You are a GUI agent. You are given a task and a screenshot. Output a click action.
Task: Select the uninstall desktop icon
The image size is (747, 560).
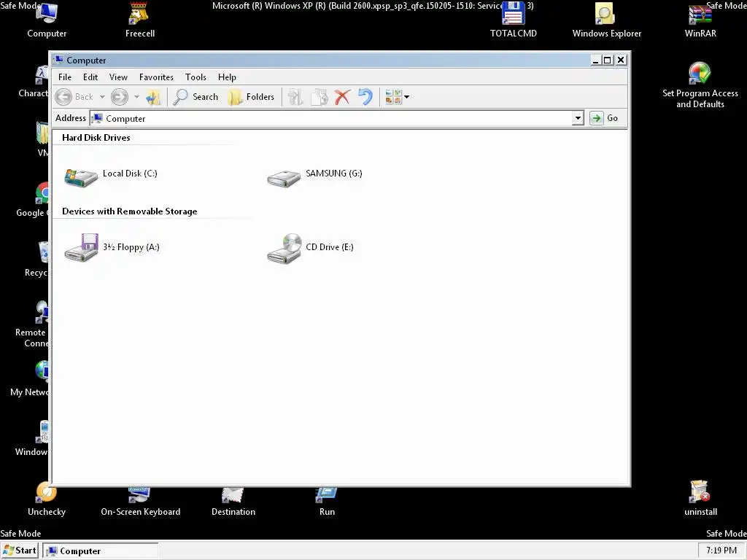tap(700, 498)
